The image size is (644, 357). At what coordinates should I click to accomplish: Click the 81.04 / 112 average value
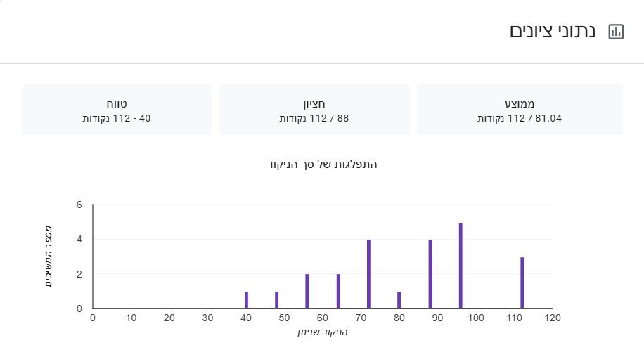(x=520, y=118)
